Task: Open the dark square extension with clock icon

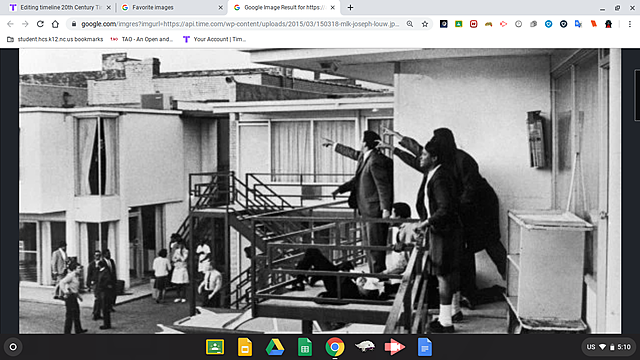Action: pos(444,24)
